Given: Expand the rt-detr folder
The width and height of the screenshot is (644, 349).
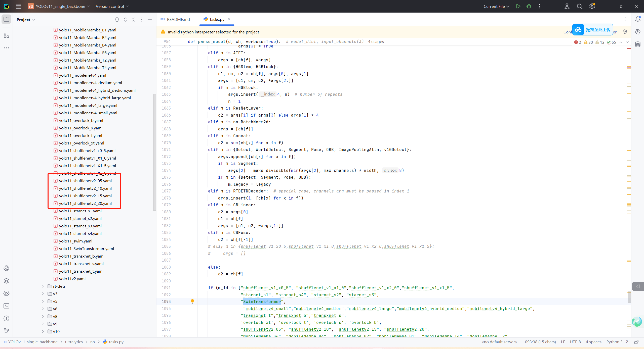Looking at the screenshot, I should pyautogui.click(x=43, y=286).
